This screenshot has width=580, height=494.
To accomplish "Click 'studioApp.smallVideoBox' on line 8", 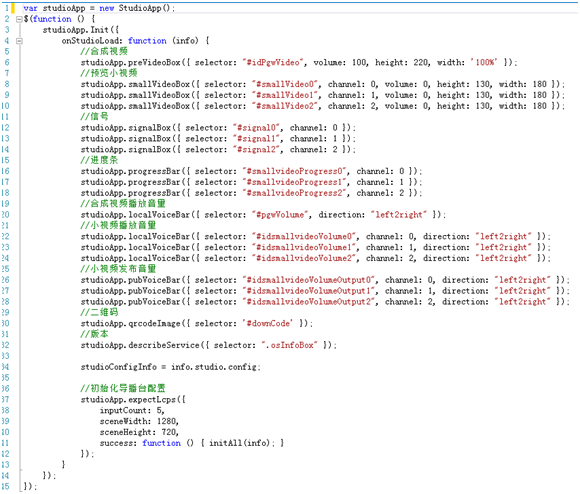I will pos(135,84).
